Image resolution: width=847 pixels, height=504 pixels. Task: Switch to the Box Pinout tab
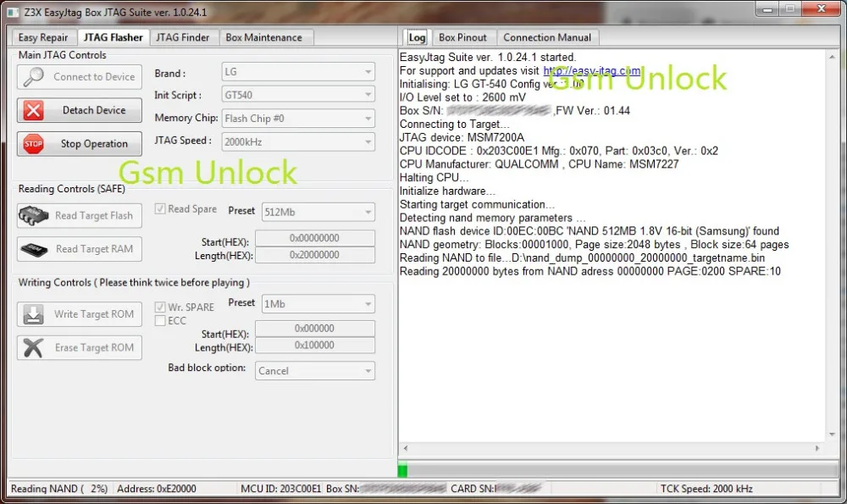click(462, 37)
